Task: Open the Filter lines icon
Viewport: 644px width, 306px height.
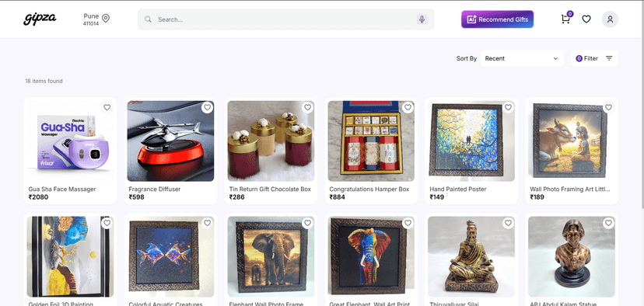Action: (609, 59)
